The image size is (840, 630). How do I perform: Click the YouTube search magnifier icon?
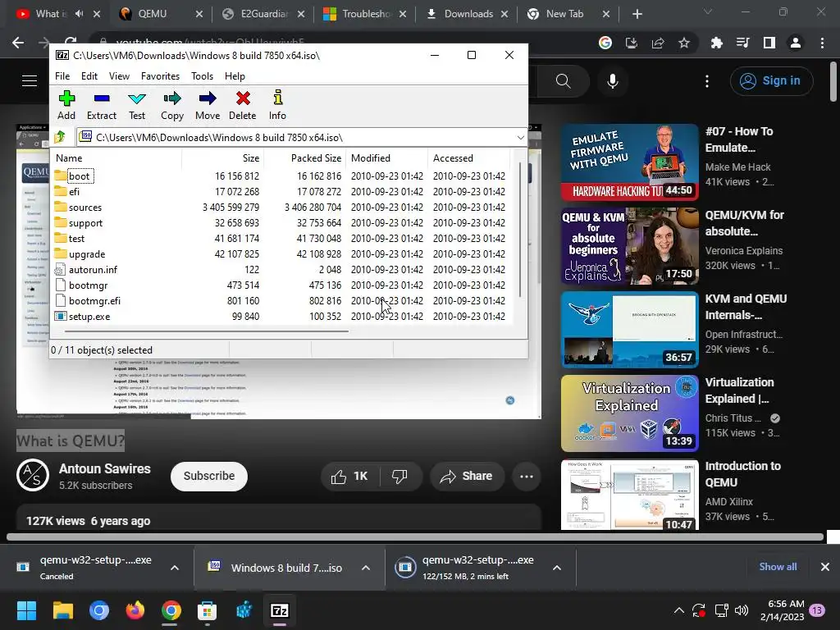point(563,81)
